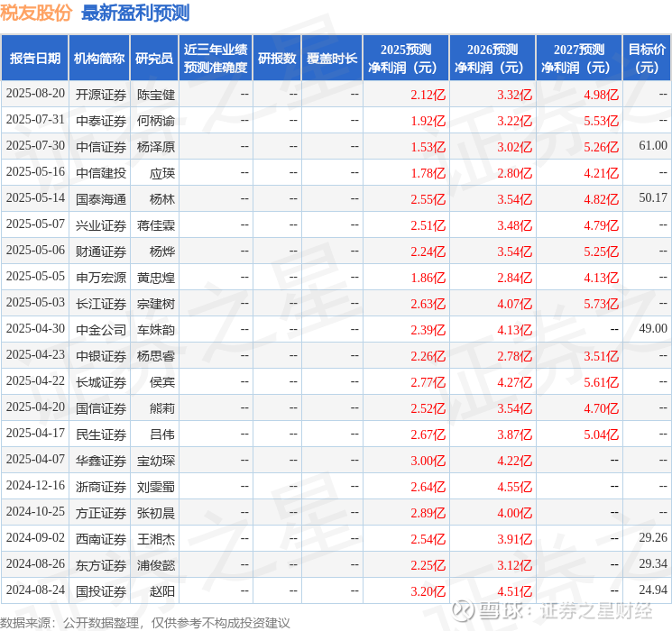Select date cell 2025-07-30
Viewport: 672px width, 631px height.
pos(35,146)
